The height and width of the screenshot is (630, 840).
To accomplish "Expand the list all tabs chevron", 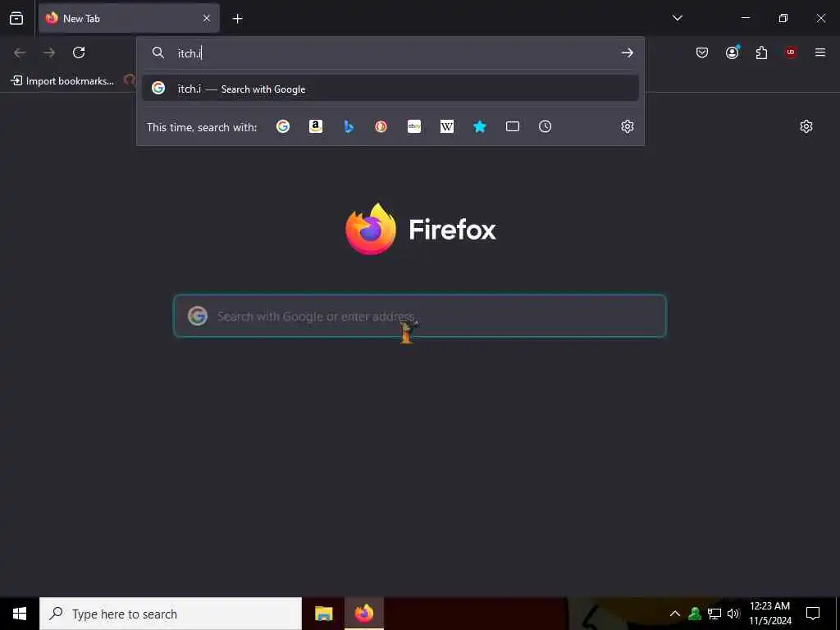I will (x=677, y=18).
